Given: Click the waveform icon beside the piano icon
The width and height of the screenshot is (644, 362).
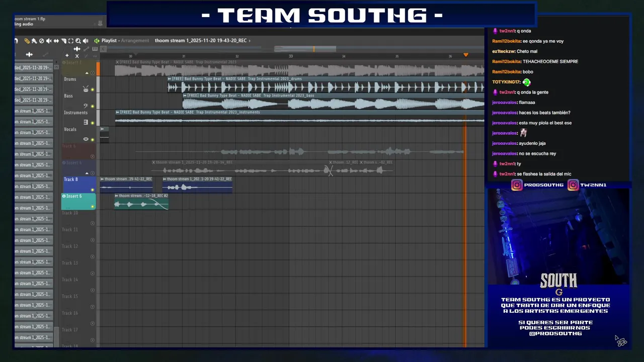Looking at the screenshot, I should pyautogui.click(x=77, y=49).
